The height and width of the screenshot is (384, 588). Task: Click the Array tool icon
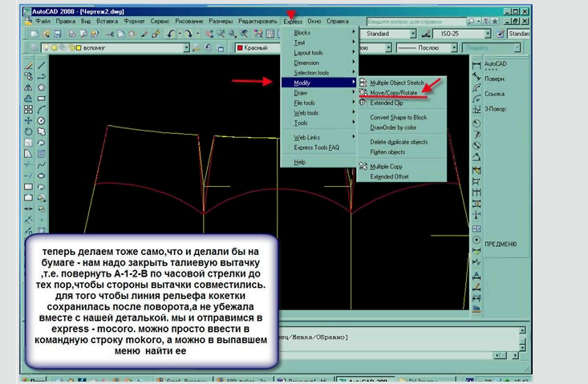pos(28,109)
